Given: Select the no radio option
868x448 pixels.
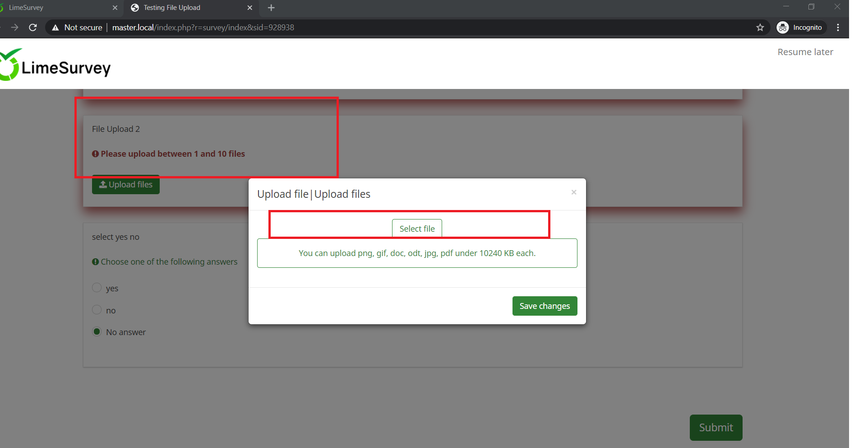Looking at the screenshot, I should point(97,310).
